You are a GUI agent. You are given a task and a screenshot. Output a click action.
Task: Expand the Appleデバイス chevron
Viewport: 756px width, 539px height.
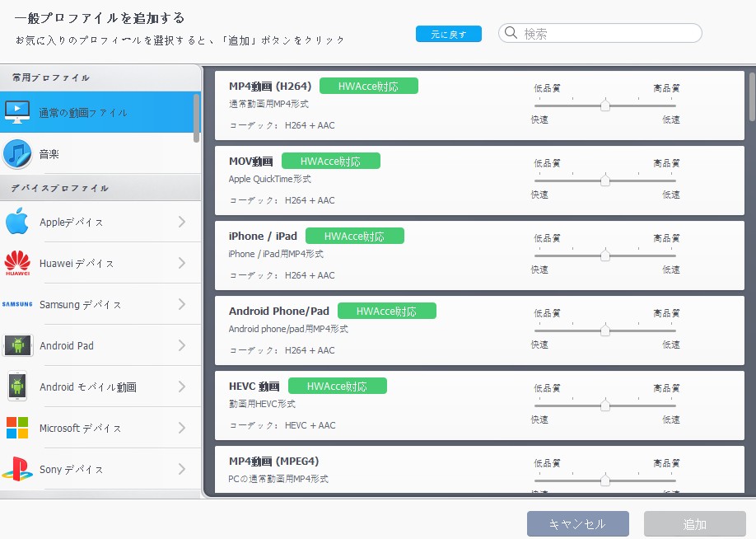point(182,222)
